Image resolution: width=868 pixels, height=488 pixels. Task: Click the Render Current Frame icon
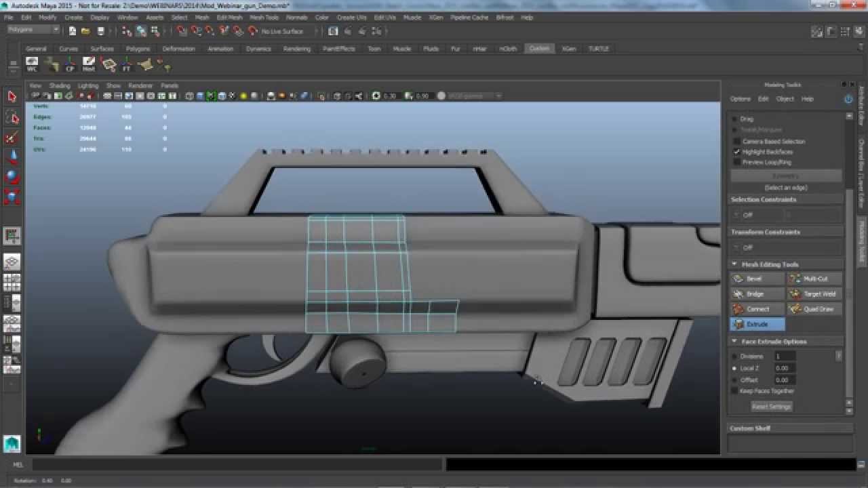[348, 31]
